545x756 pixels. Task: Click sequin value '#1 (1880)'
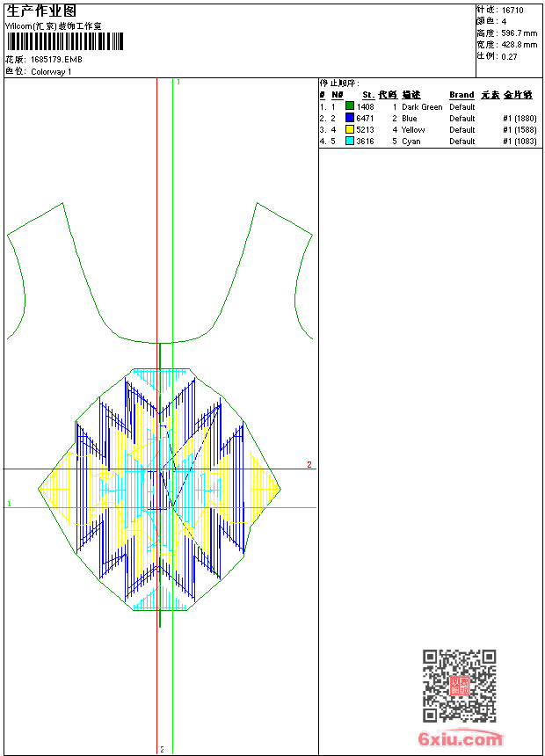pos(520,119)
